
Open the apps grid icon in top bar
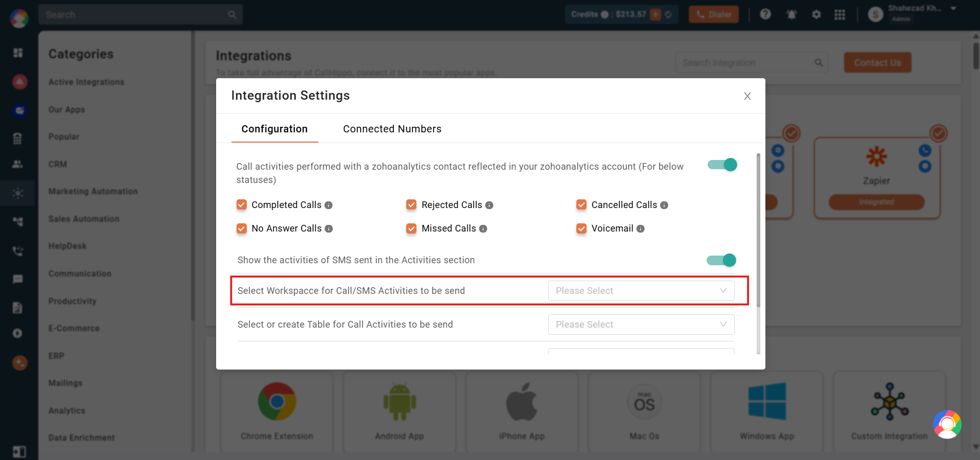[x=840, y=14]
